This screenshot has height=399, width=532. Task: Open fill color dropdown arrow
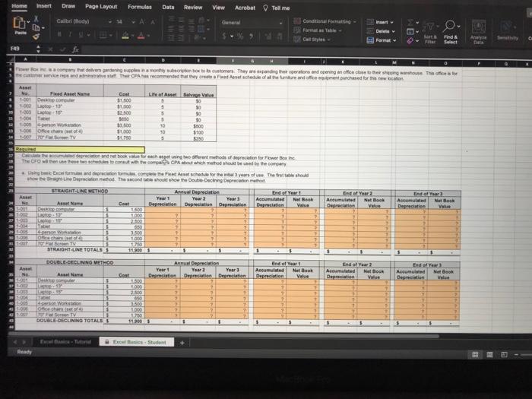[133, 36]
